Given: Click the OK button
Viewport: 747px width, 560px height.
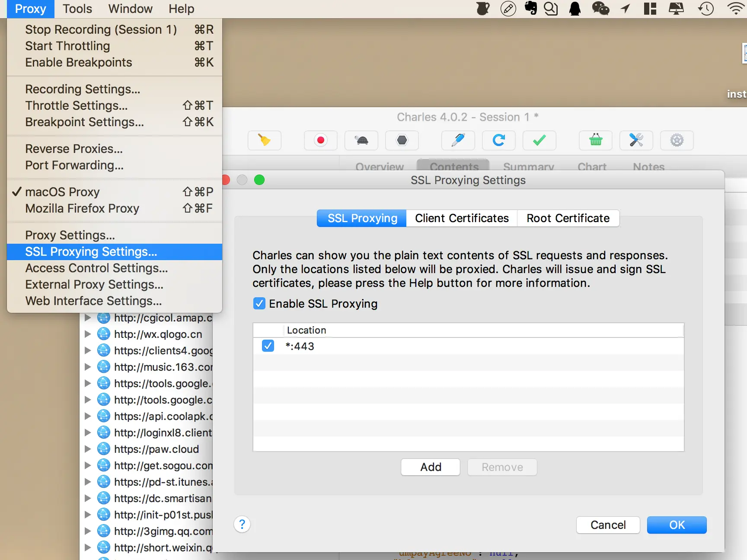Looking at the screenshot, I should [x=677, y=525].
